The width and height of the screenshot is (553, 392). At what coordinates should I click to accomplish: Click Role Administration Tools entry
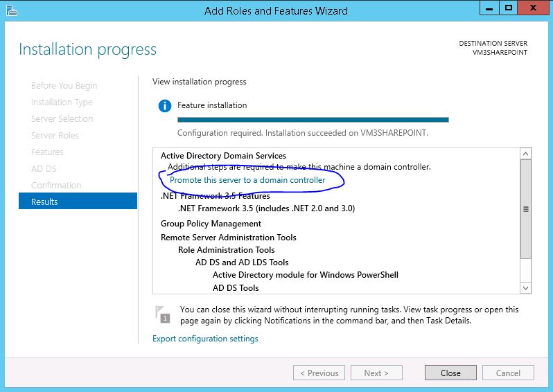click(226, 250)
